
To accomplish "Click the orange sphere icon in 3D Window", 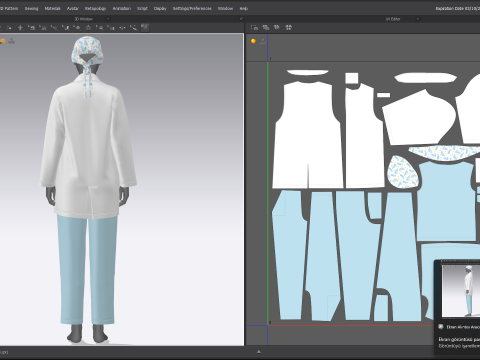I will pos(2,41).
